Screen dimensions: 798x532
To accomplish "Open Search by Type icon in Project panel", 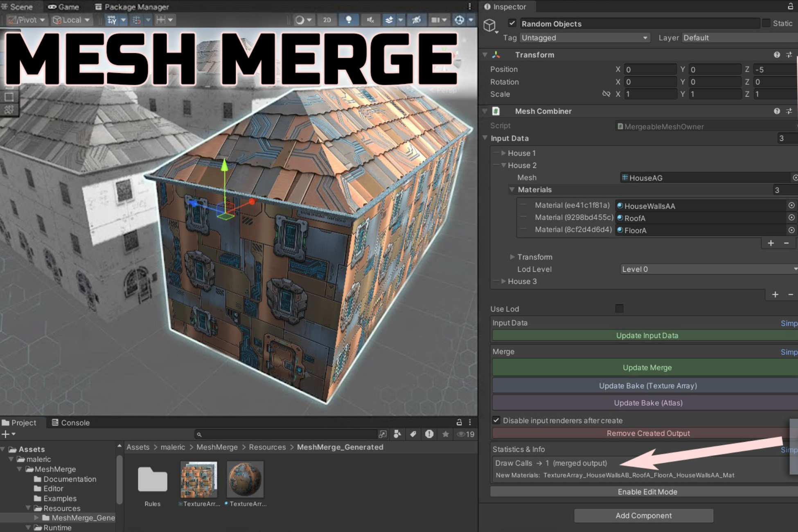I will (397, 434).
